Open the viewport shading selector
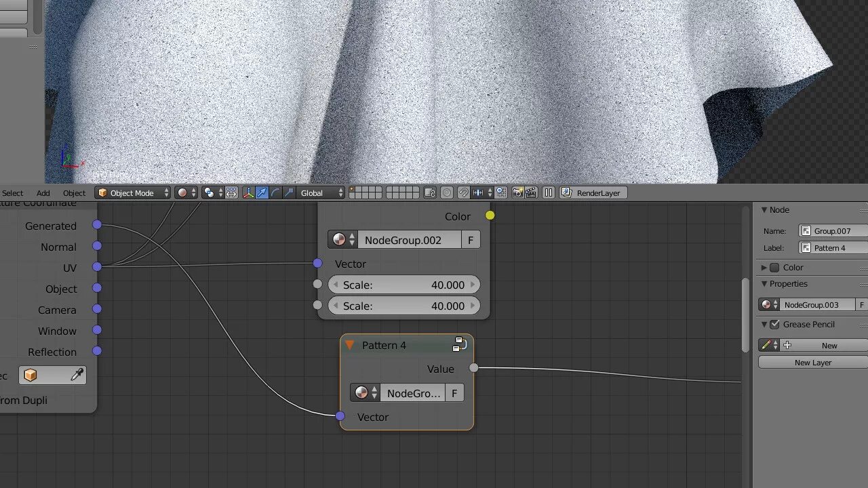The width and height of the screenshot is (868, 488). tap(186, 193)
